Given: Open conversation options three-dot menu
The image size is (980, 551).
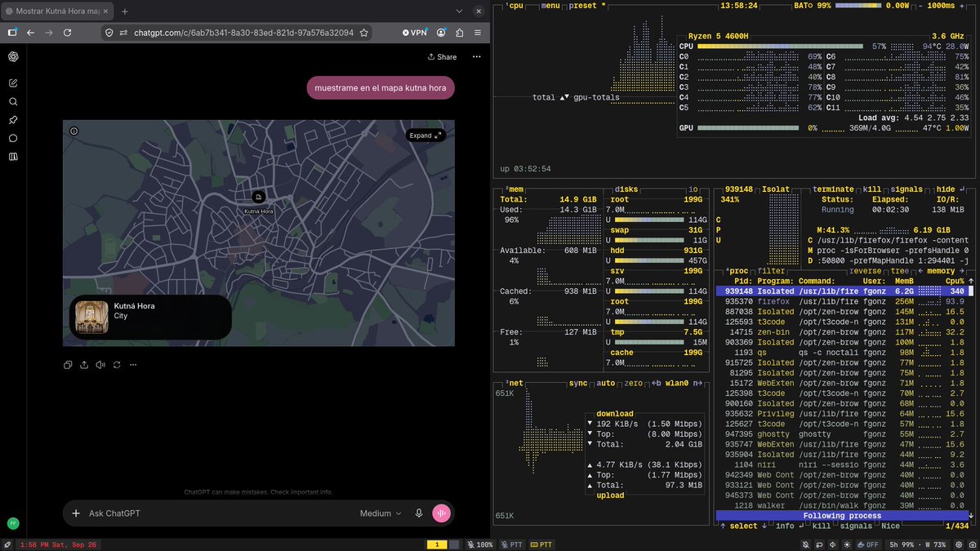Looking at the screenshot, I should point(476,57).
